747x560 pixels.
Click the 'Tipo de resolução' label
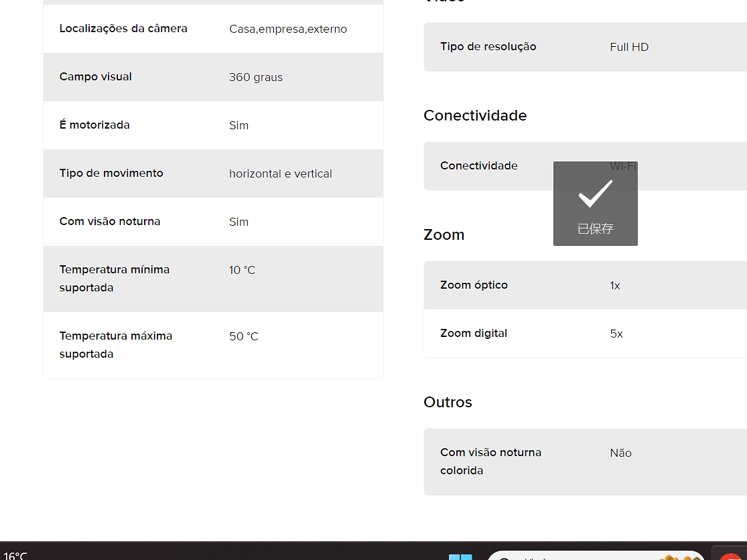[x=488, y=47]
